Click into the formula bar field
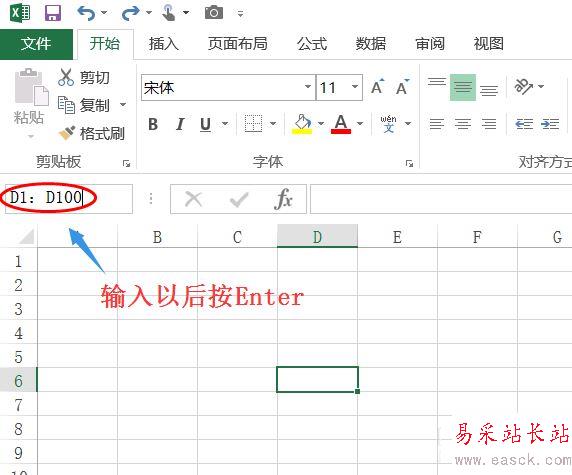Viewport: 572px width, 475px height. (441, 199)
